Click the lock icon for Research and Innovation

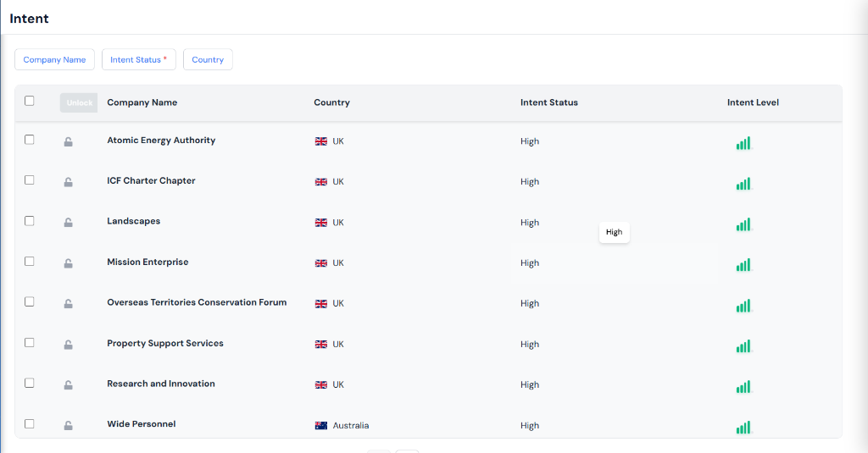(68, 385)
